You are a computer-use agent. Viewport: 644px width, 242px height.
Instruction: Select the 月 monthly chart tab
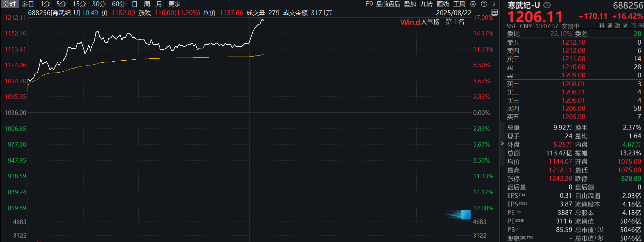click(x=159, y=4)
